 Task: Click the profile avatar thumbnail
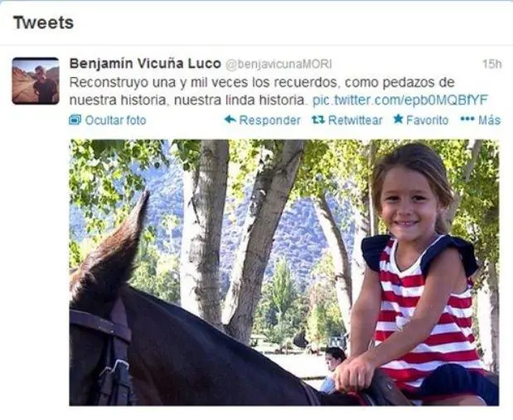(36, 81)
